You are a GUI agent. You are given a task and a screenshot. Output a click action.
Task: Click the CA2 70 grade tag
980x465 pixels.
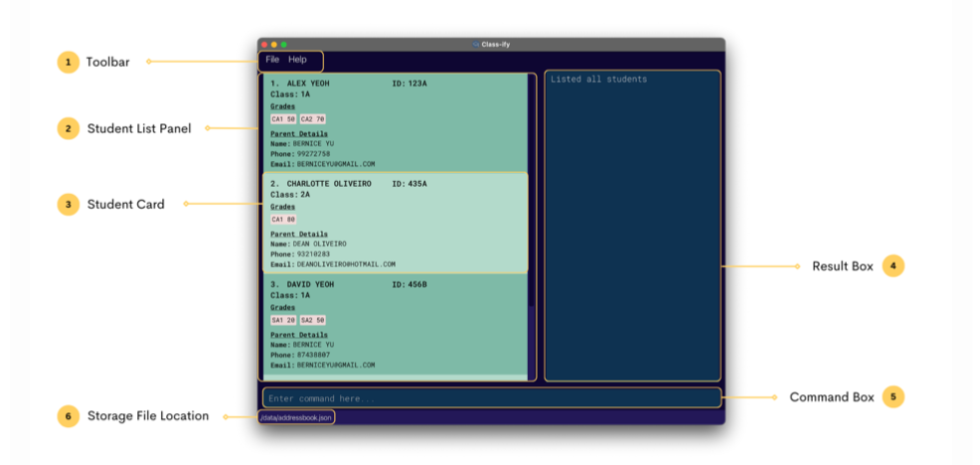click(312, 119)
